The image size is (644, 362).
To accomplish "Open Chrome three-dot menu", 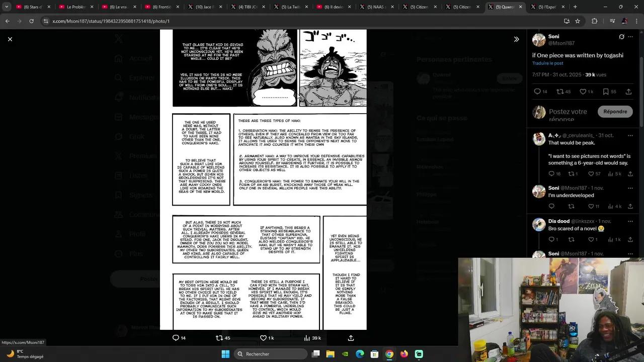I will 636,21.
